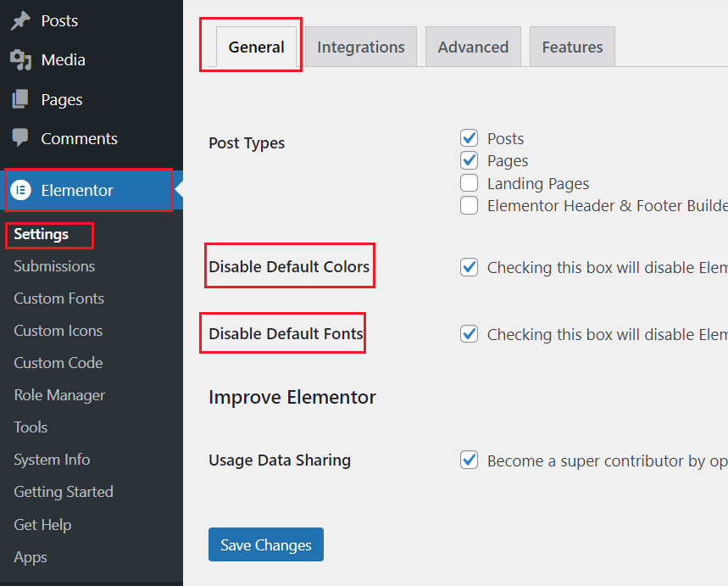The height and width of the screenshot is (586, 728).
Task: Switch to the General tab
Action: [256, 47]
